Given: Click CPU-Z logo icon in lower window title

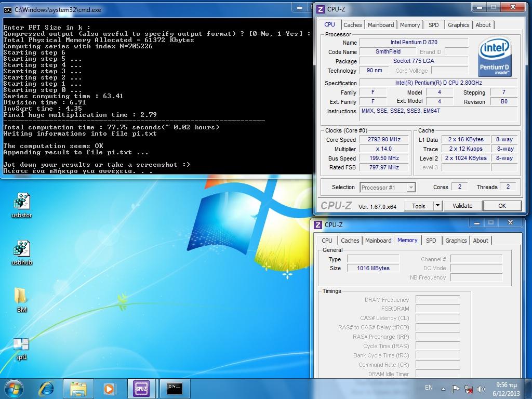Looking at the screenshot, I should coord(318,224).
